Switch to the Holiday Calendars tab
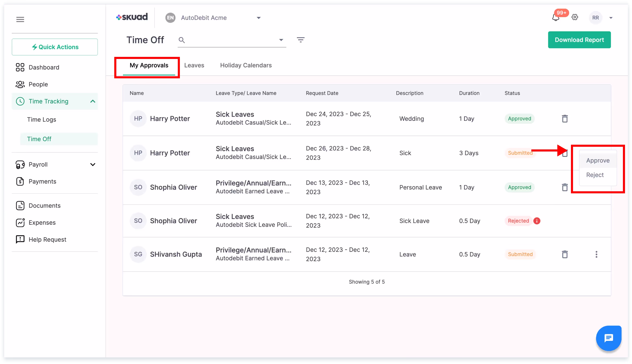 (x=246, y=65)
